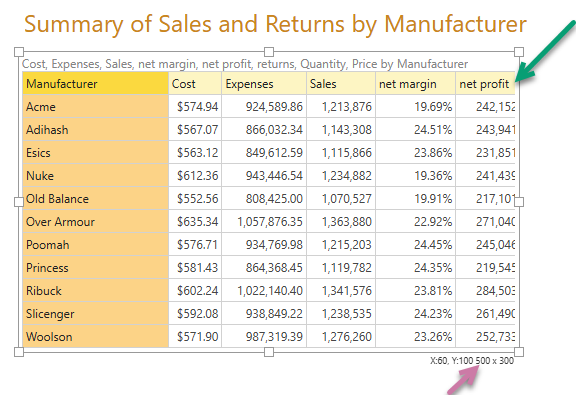
Task: Sort by the Cost column header
Action: pos(195,84)
